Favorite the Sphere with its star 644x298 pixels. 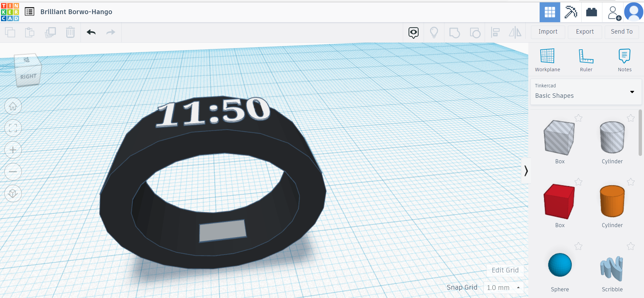pos(578,246)
